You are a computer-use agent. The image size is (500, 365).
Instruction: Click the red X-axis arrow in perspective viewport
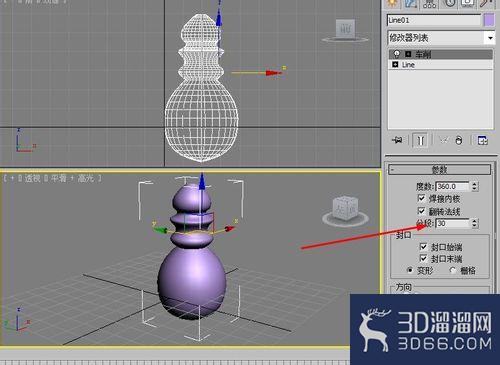pyautogui.click(x=229, y=229)
